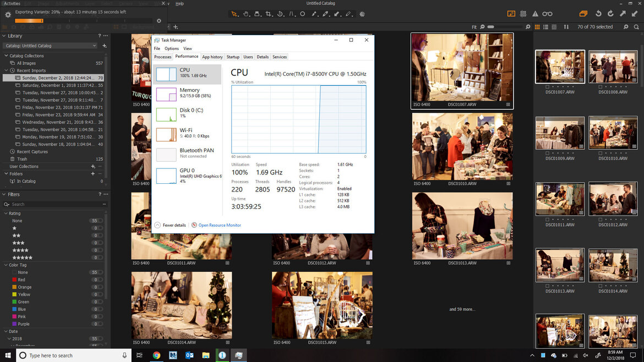Tick the checkbox under DSC01012.ARW thumbnail
This screenshot has height=362, width=644.
[601, 220]
